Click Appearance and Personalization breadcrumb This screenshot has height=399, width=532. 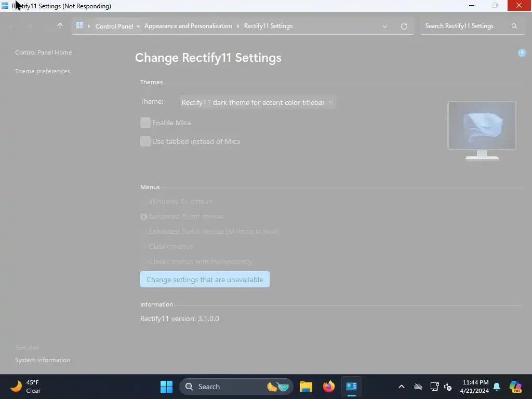click(188, 26)
